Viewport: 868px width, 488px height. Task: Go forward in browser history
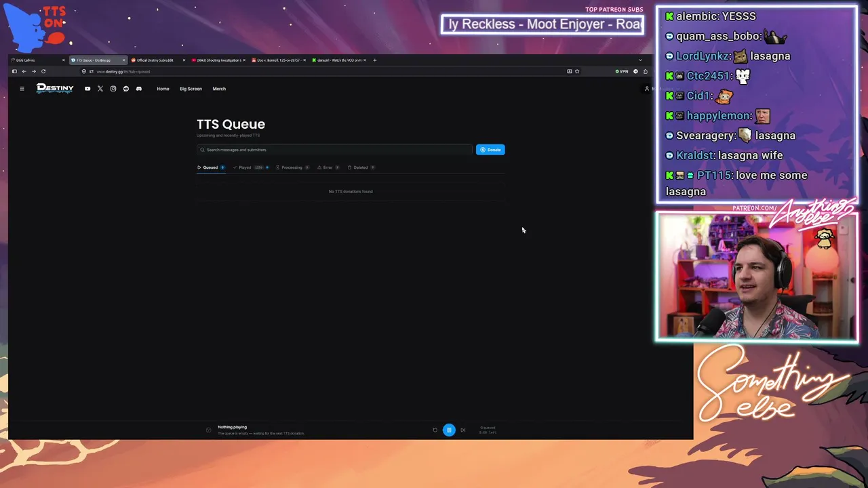[33, 71]
